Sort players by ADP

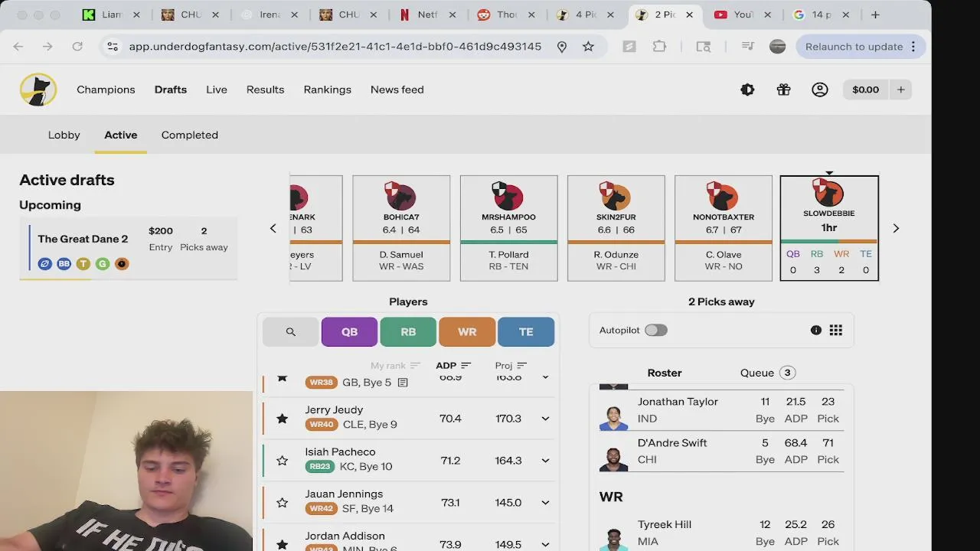pos(453,365)
